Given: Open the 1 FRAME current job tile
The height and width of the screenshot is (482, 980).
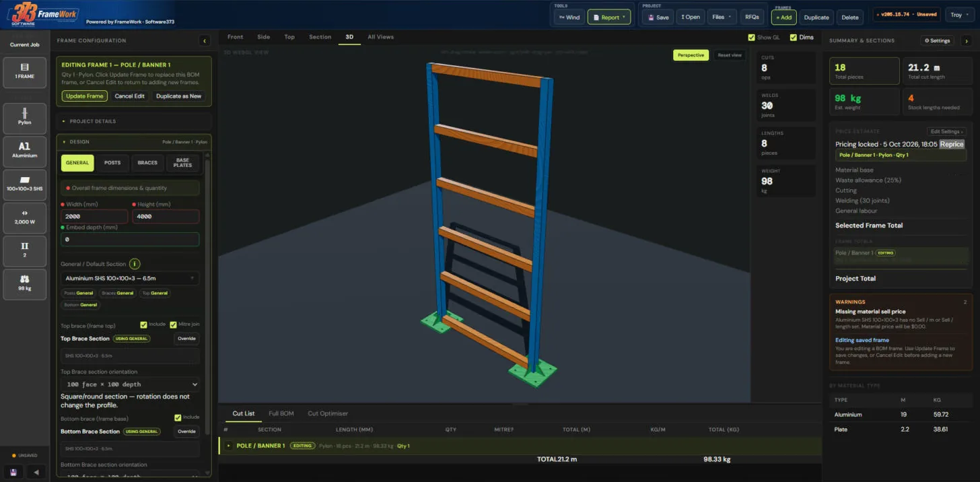Looking at the screenshot, I should tap(24, 73).
